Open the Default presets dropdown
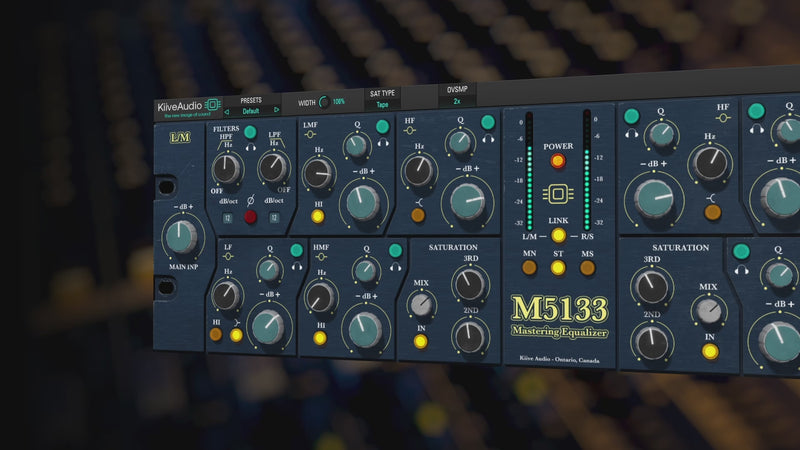Viewport: 800px width, 450px height. tap(251, 111)
